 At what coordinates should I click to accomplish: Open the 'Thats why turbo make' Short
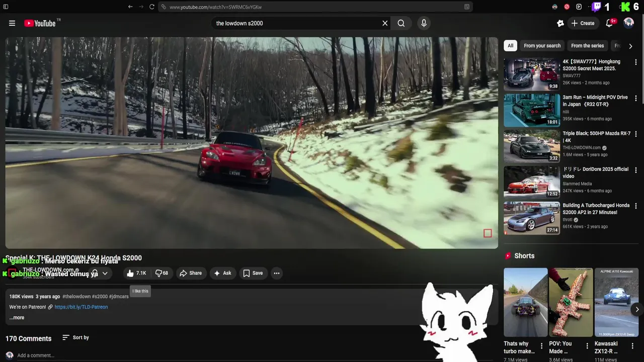[526, 302]
